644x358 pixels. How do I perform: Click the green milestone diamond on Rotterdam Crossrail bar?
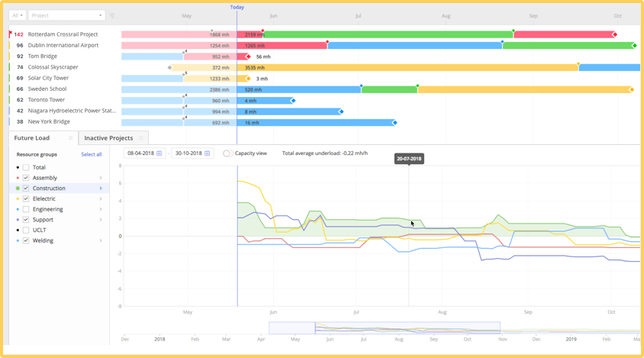coord(514,31)
